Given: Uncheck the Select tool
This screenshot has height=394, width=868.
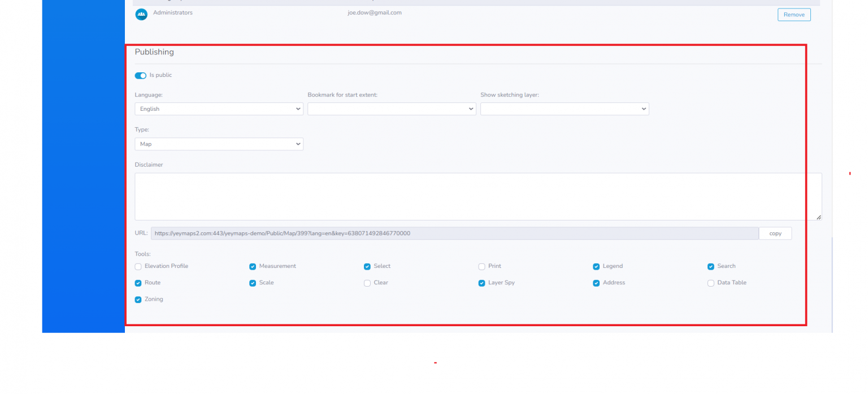Looking at the screenshot, I should 367,266.
